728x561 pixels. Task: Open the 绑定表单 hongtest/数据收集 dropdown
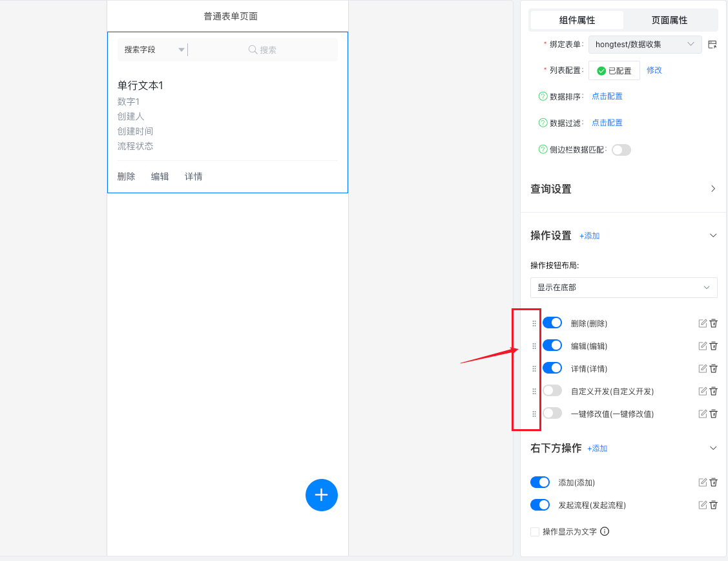(x=645, y=45)
